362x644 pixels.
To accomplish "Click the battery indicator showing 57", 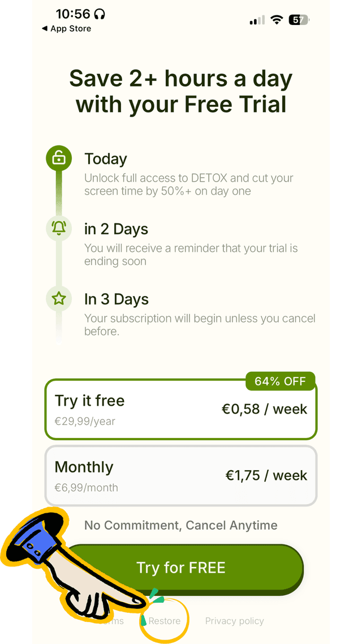I will coord(299,20).
